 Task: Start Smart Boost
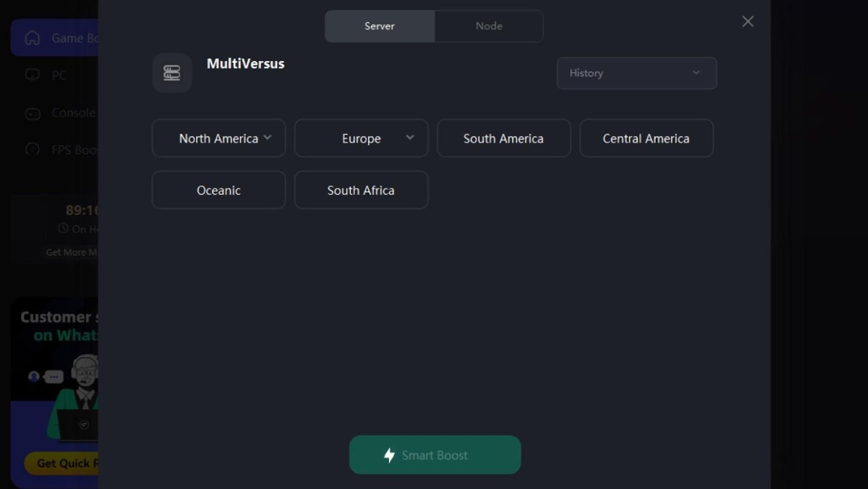(x=435, y=455)
